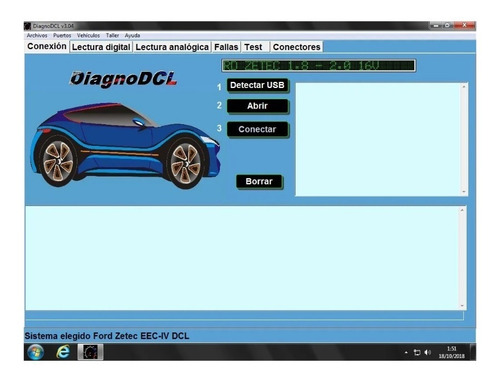Image resolution: width=500 pixels, height=382 pixels.
Task: Open the taskbar clock and date
Action: coord(451,352)
